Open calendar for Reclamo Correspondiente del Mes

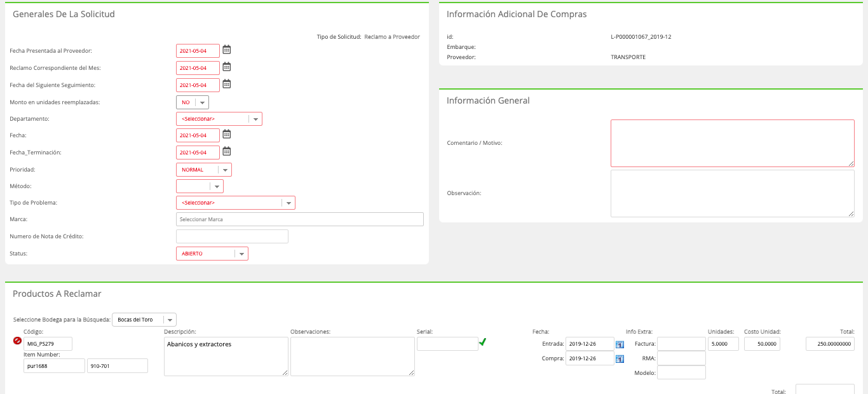point(227,67)
